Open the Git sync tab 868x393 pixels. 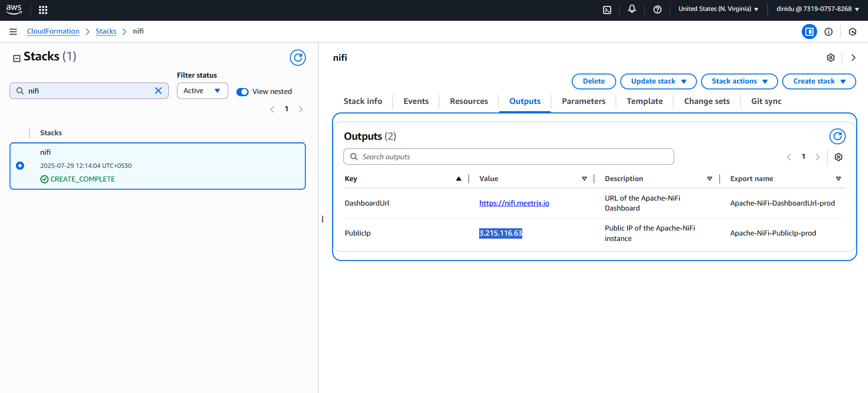coord(766,101)
